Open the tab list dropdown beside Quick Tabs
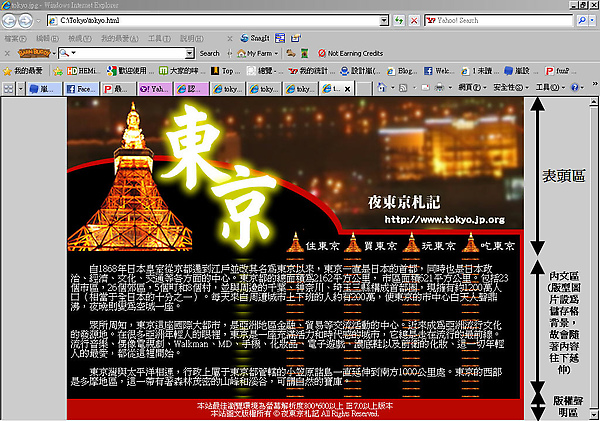The height and width of the screenshot is (421, 600). click(x=21, y=89)
